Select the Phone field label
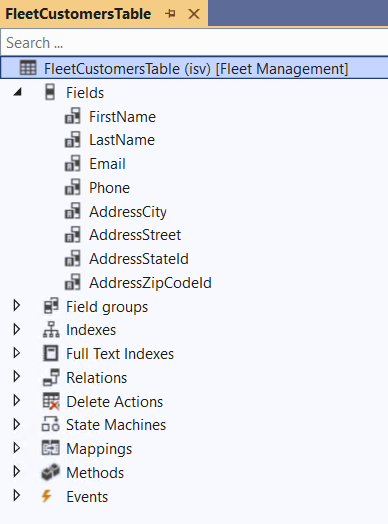388x524 pixels. (109, 187)
